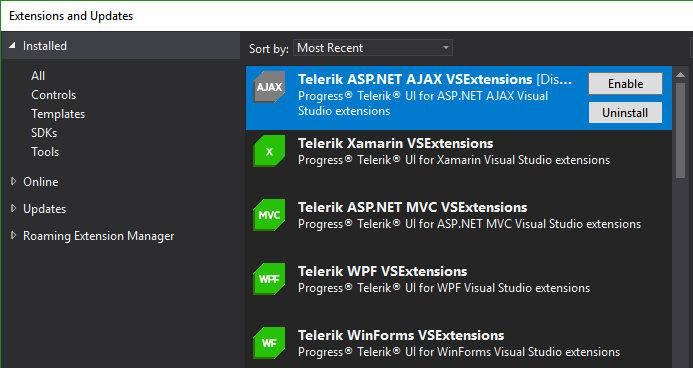Select the All filter under Installed
Screen dimensions: 693x368
click(x=38, y=76)
